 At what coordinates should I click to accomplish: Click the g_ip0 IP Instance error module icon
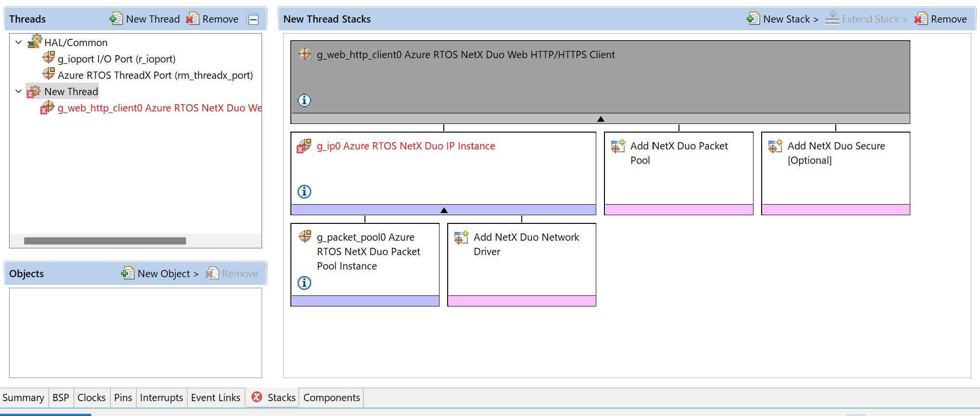pyautogui.click(x=304, y=146)
